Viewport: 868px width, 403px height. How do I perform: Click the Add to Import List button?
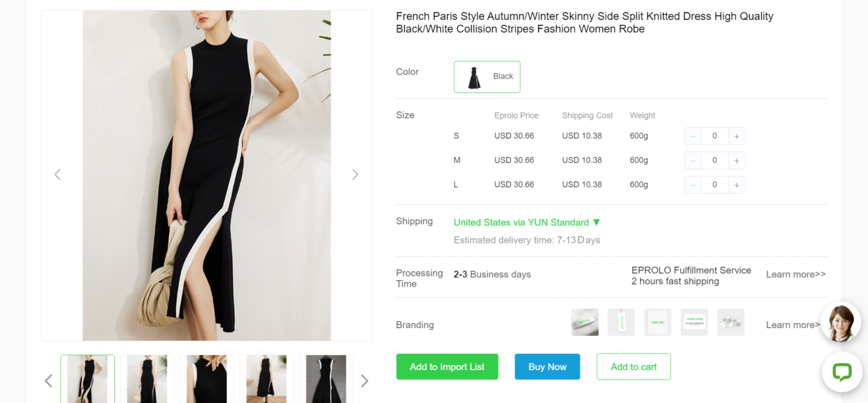pyautogui.click(x=447, y=366)
